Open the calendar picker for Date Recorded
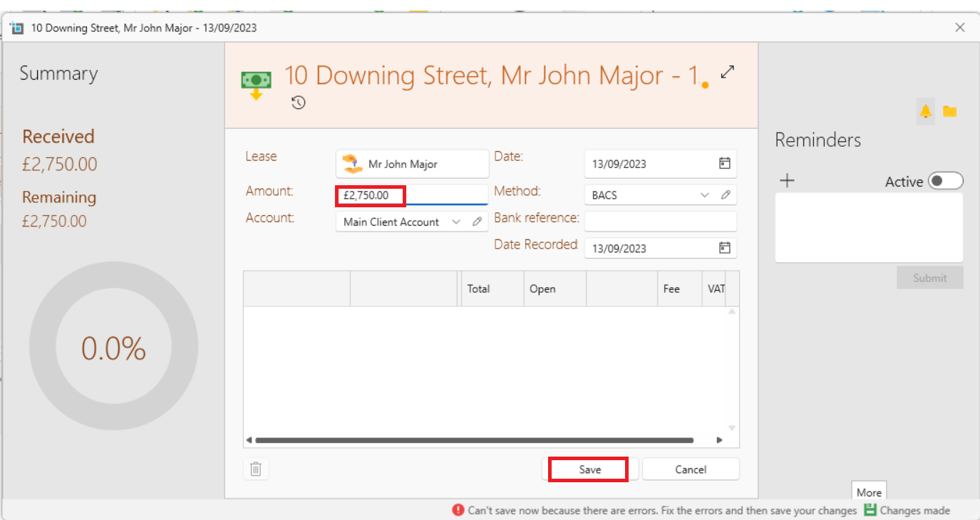Viewport: 980px width, 520px height. [x=724, y=248]
